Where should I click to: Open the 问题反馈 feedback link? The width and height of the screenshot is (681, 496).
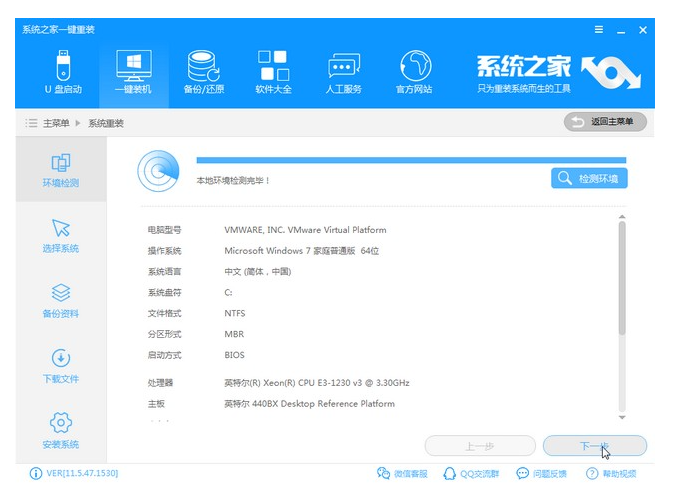pos(541,473)
